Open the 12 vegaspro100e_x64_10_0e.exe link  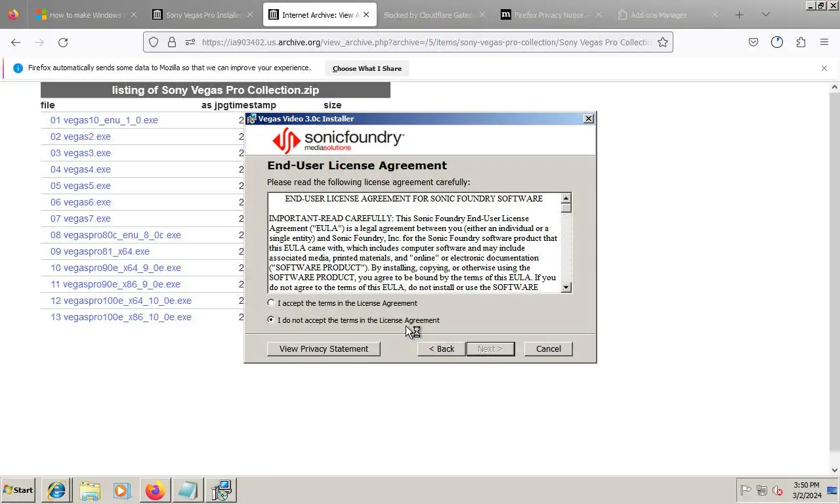point(121,301)
